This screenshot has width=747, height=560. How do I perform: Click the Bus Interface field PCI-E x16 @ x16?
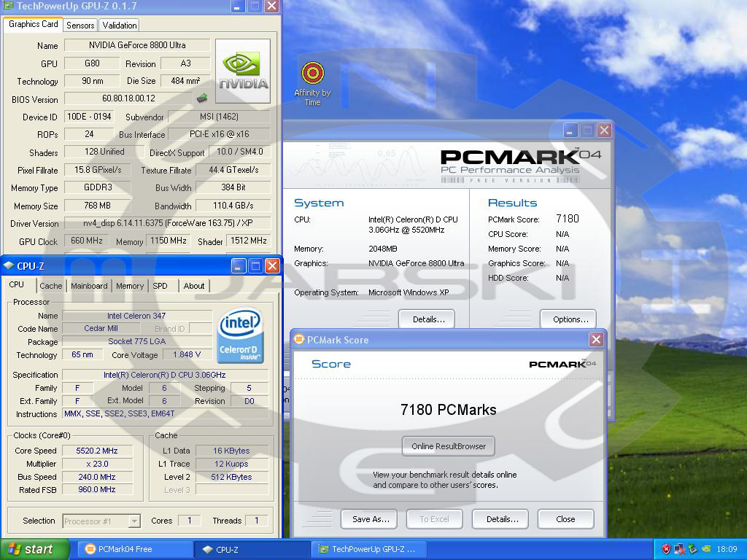[219, 134]
